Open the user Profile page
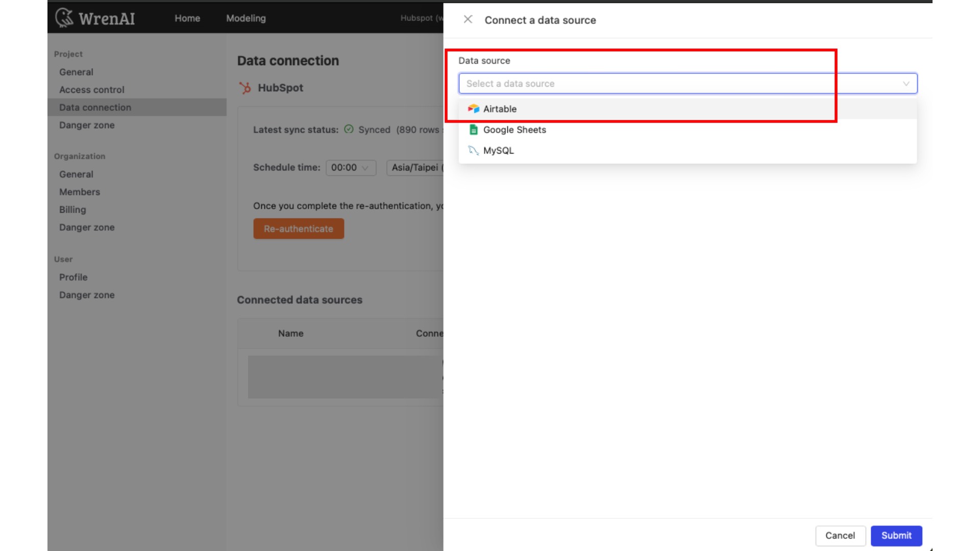 (x=73, y=277)
